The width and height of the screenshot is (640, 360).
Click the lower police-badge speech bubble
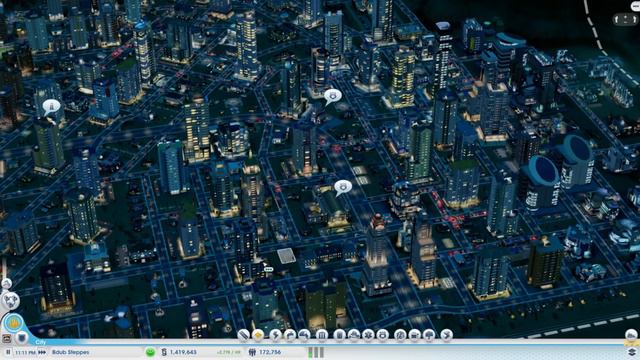343,188
